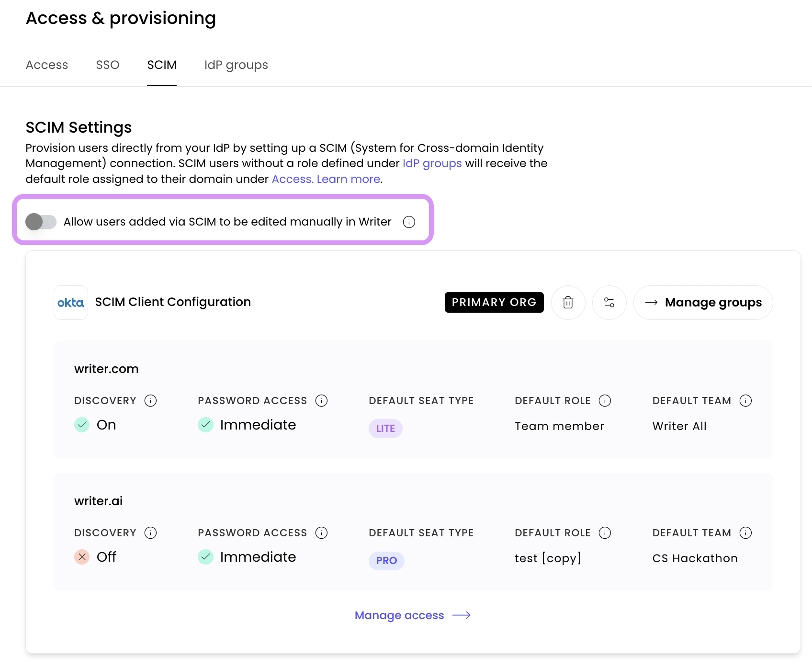
Task: Click Default Role info icon under writer.ai
Action: tap(605, 533)
